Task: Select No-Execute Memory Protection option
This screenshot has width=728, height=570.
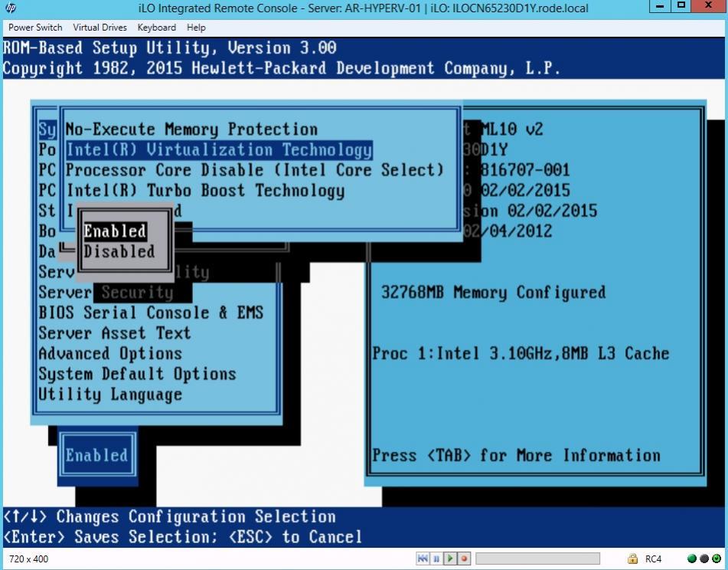Action: click(191, 129)
